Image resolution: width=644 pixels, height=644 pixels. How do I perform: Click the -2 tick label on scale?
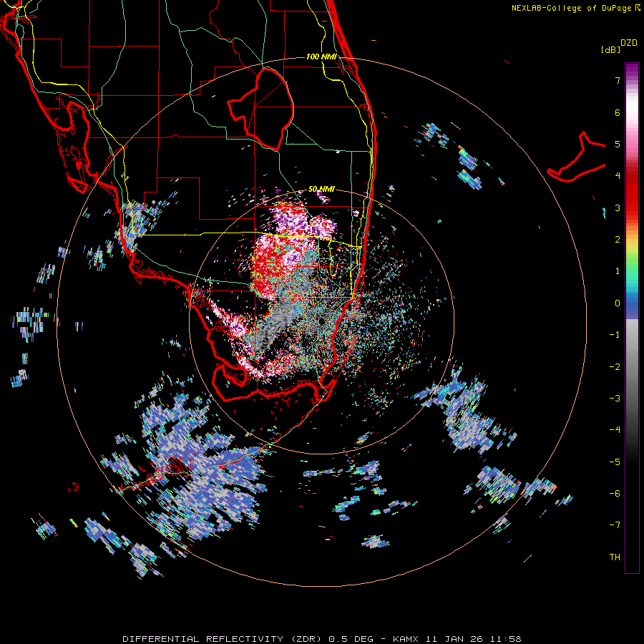[x=615, y=367]
